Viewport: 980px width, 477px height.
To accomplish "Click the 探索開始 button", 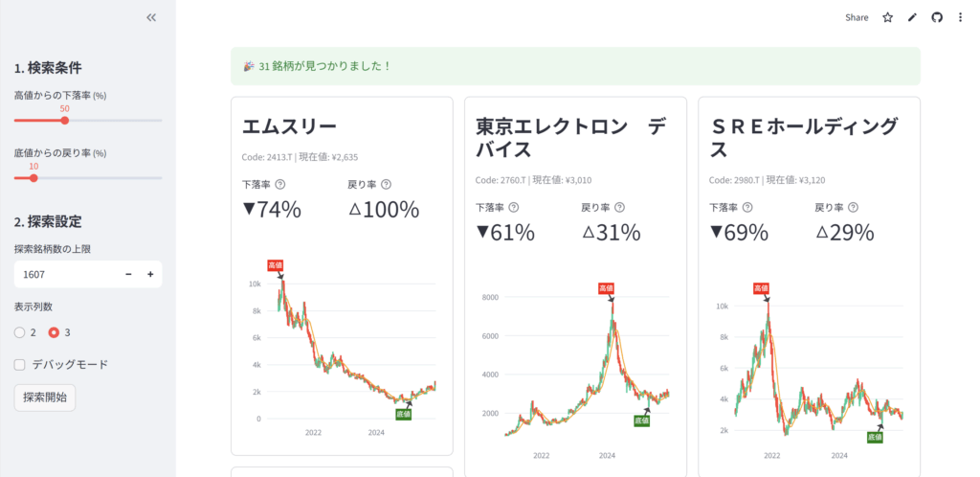I will 45,397.
